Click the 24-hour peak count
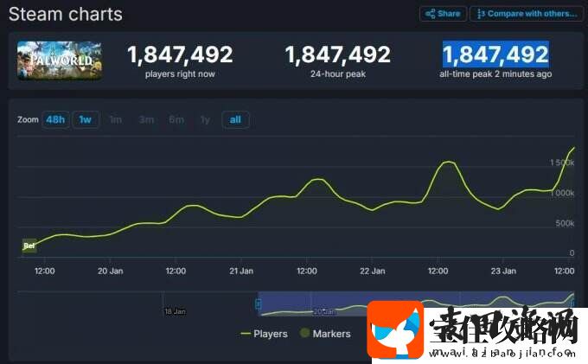This screenshot has width=588, height=364. click(x=338, y=54)
